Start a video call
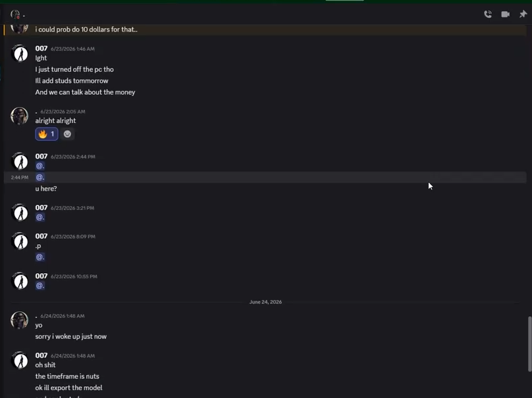Viewport: 532px width, 398px height. coord(506,14)
